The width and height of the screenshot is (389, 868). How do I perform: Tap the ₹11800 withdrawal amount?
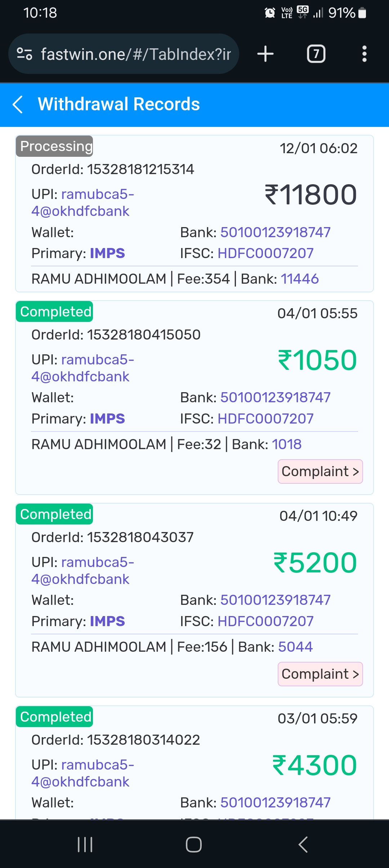[x=310, y=195]
